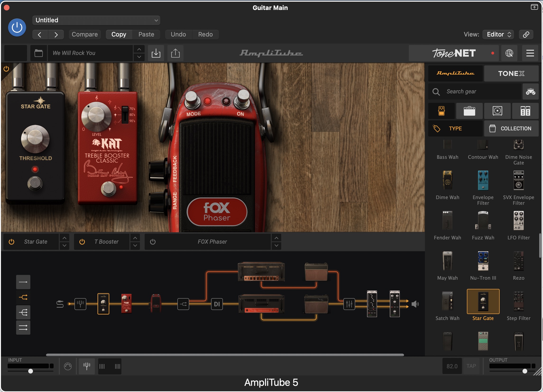The height and width of the screenshot is (392, 543).
Task: Toggle T Booster slot power
Action: click(x=82, y=242)
